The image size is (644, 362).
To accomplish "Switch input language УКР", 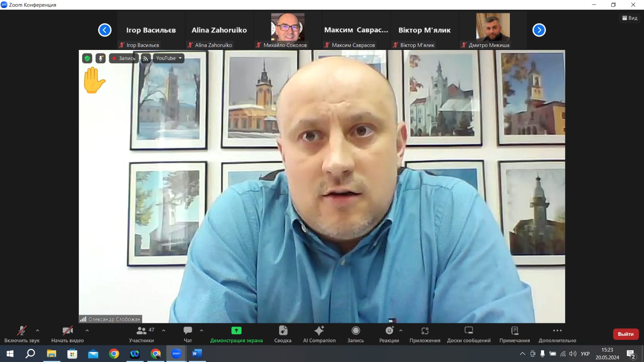I will point(585,354).
